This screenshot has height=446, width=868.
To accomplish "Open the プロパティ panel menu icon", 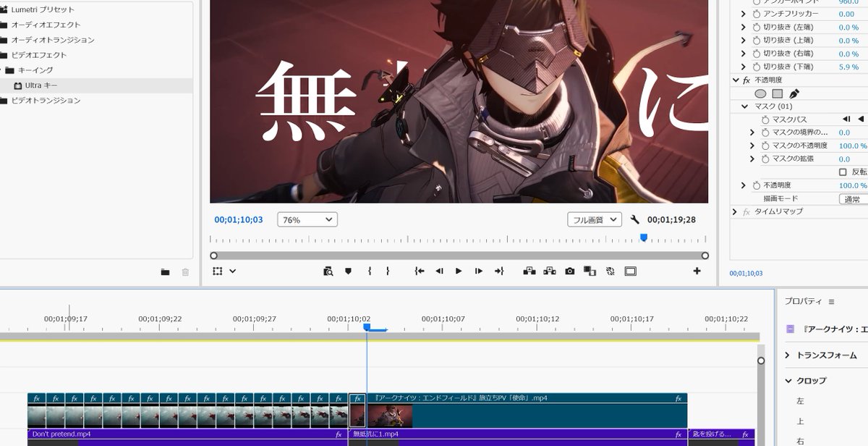I will point(831,302).
